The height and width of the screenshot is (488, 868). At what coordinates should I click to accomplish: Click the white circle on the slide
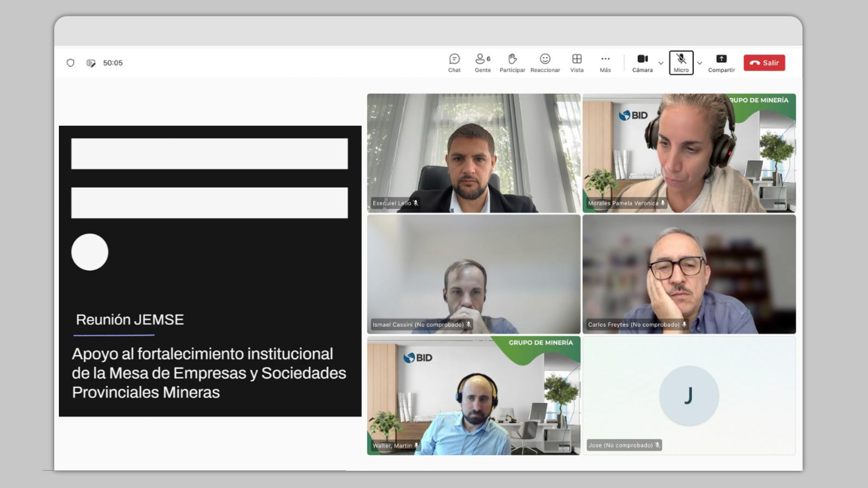click(x=90, y=252)
